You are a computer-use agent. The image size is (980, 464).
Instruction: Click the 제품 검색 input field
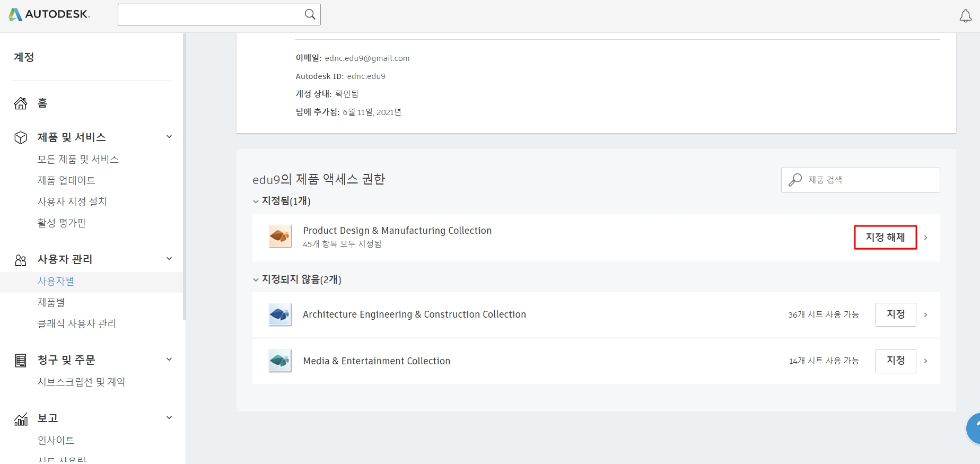tap(861, 180)
